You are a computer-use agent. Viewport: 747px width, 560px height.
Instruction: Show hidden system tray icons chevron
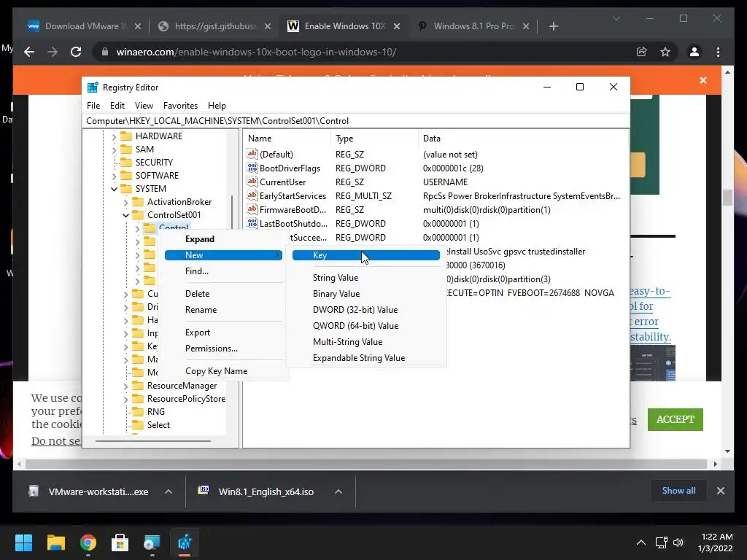641,542
